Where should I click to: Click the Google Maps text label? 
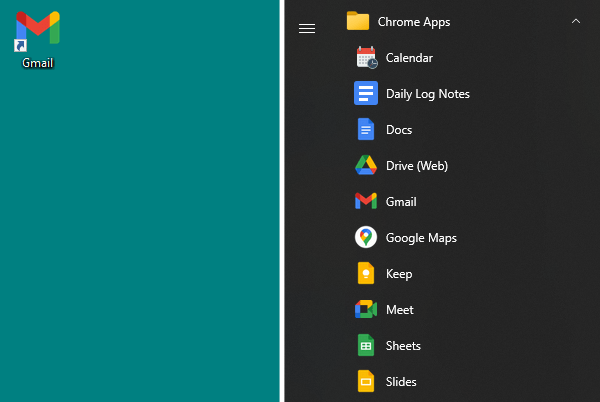tap(421, 238)
